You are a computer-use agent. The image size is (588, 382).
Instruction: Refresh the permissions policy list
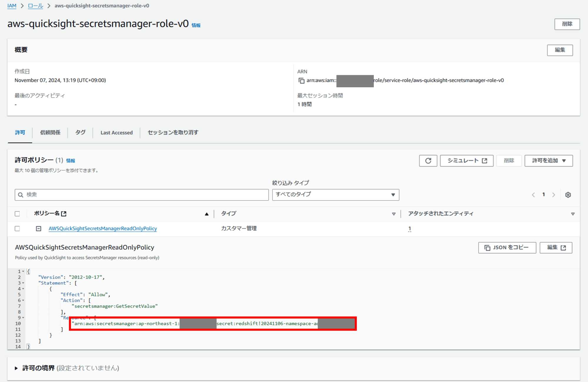[428, 161]
